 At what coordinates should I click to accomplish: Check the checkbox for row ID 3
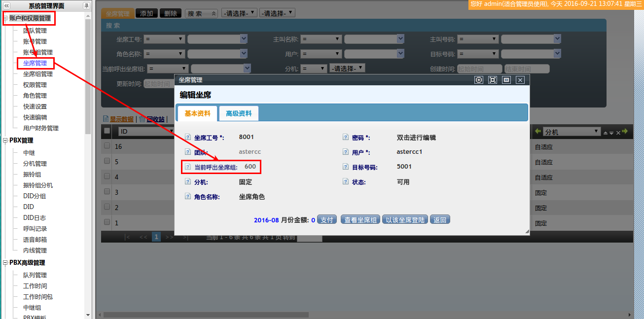(107, 192)
